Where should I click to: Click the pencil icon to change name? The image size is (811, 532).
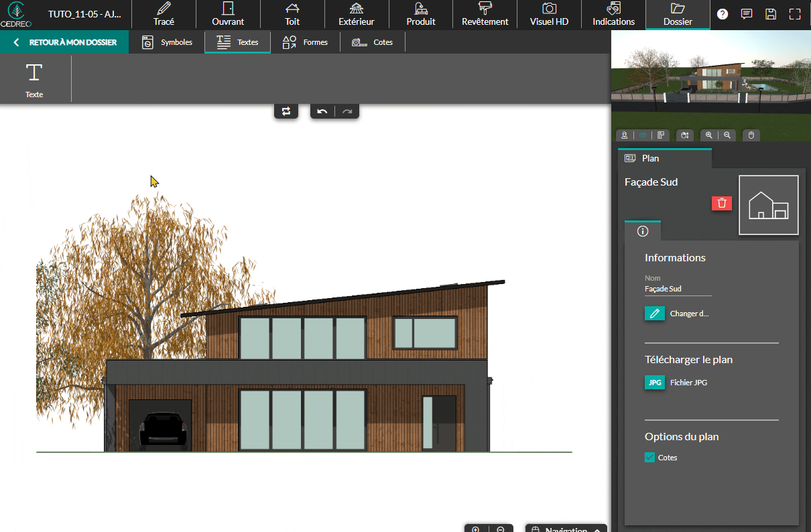click(654, 314)
